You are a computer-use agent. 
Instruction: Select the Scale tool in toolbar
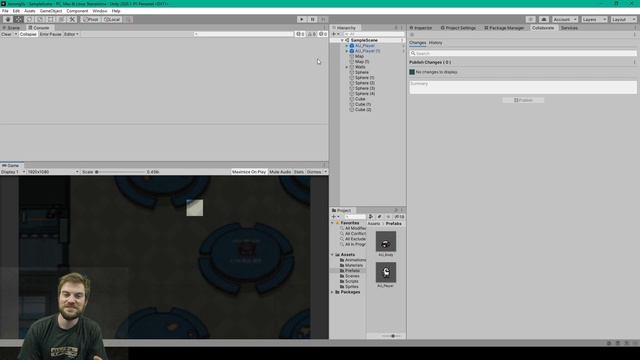[40, 19]
